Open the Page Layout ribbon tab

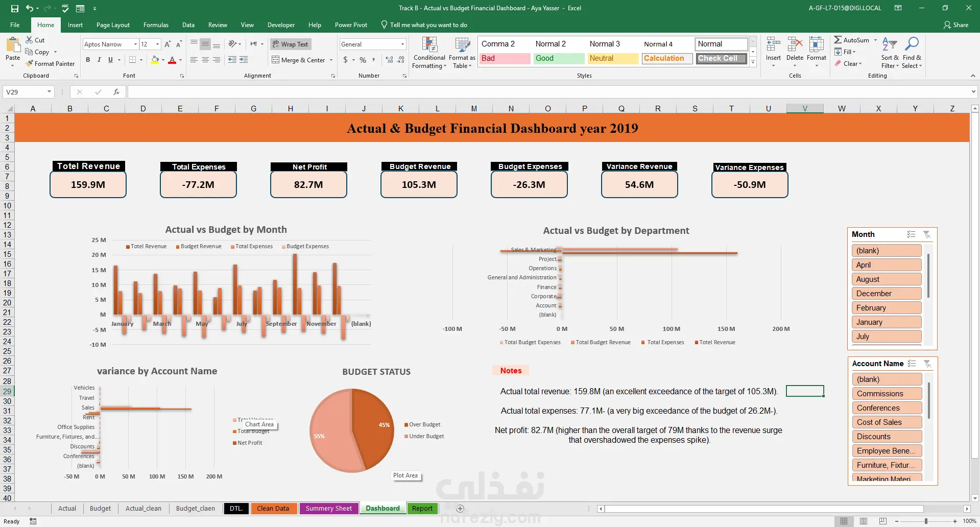point(113,25)
